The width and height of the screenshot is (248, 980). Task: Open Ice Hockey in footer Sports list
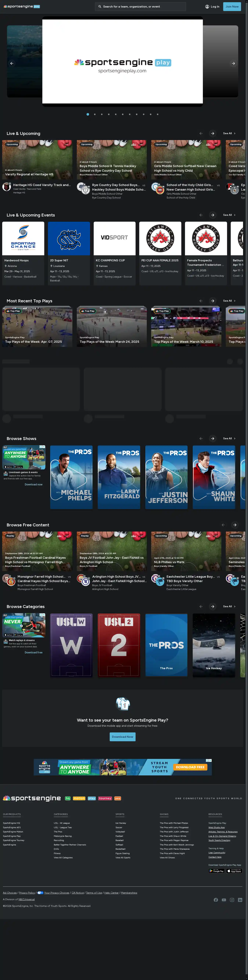(x=121, y=823)
